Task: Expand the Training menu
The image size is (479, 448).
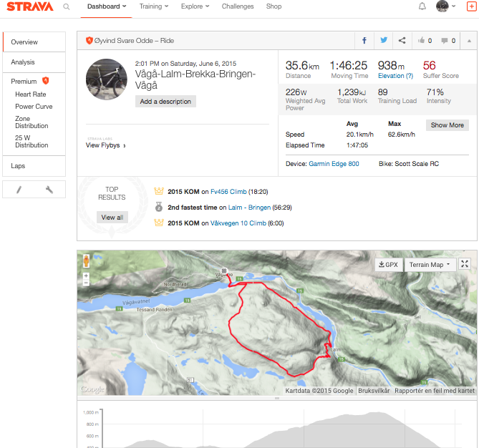Action: pos(154,6)
